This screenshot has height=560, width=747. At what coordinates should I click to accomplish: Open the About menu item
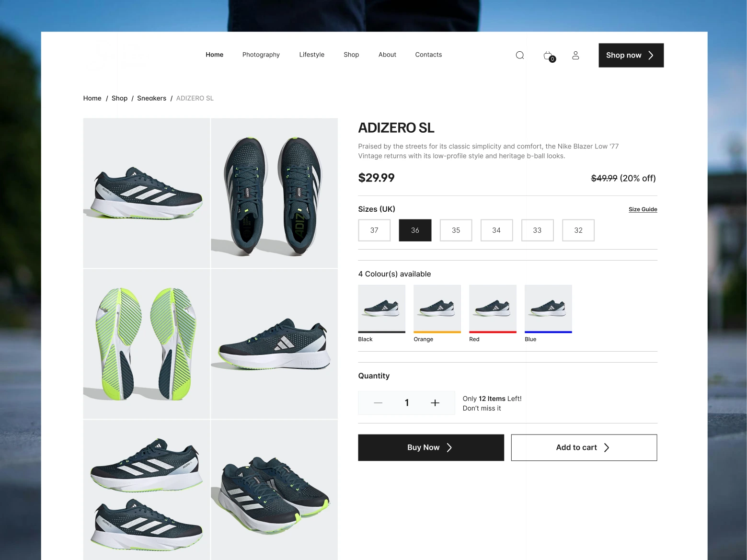(x=387, y=55)
